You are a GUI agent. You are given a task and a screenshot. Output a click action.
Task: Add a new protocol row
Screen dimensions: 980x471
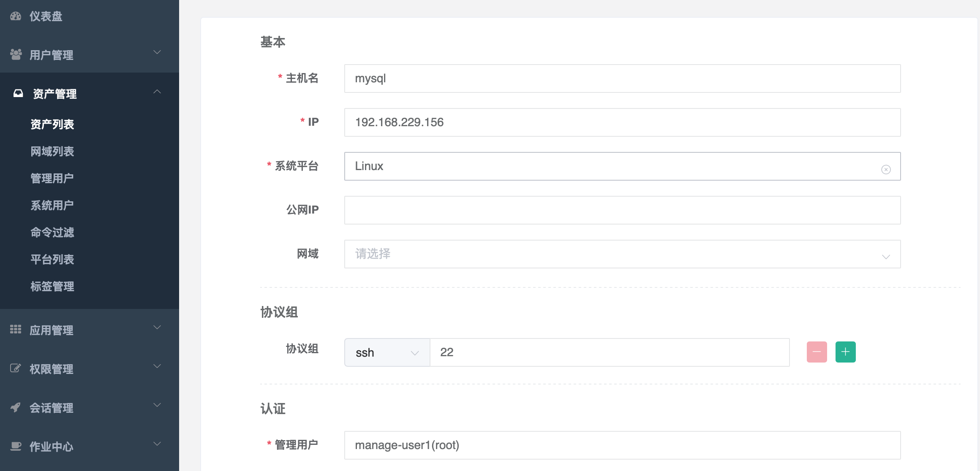845,352
